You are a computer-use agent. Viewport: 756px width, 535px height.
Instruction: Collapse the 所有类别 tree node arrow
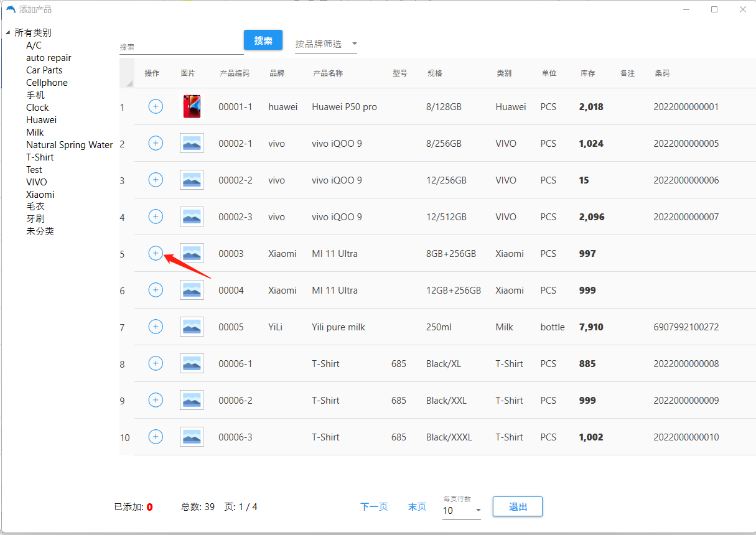(x=8, y=33)
